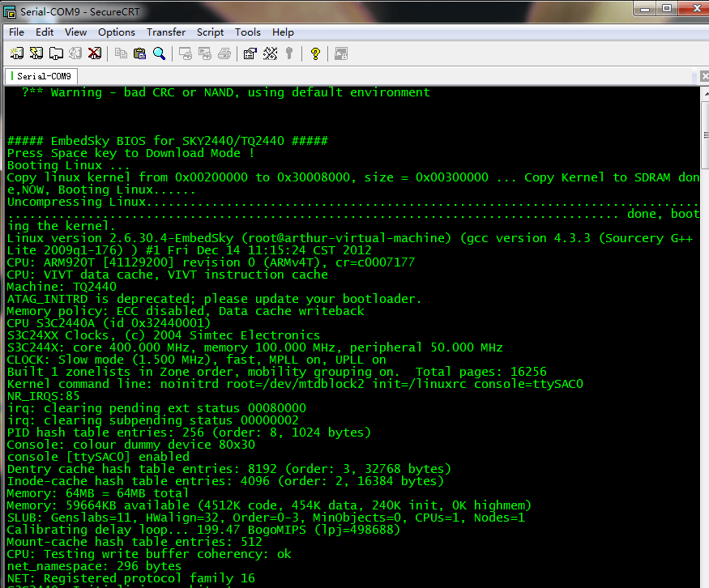Open Quick Connect from the toolbar
The width and height of the screenshot is (709, 588).
(x=36, y=53)
